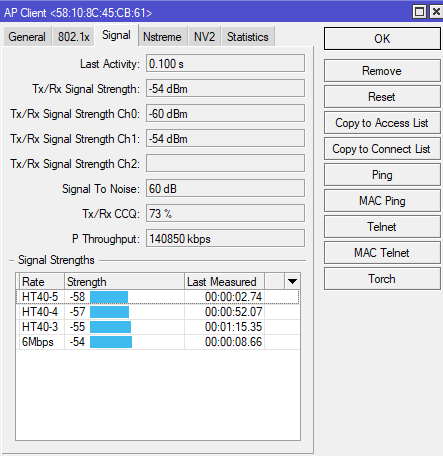Screen dimensions: 443x456
Task: Launch MAC Ping
Action: pyautogui.click(x=382, y=201)
